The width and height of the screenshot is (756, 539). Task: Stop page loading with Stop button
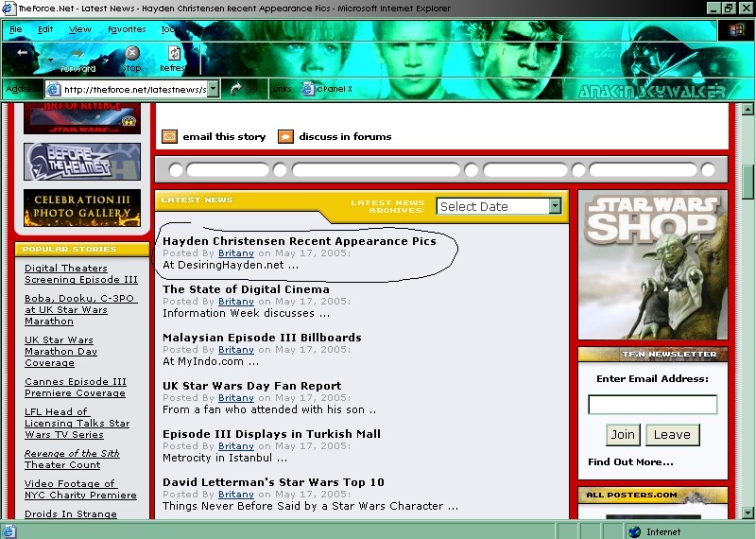(x=131, y=53)
